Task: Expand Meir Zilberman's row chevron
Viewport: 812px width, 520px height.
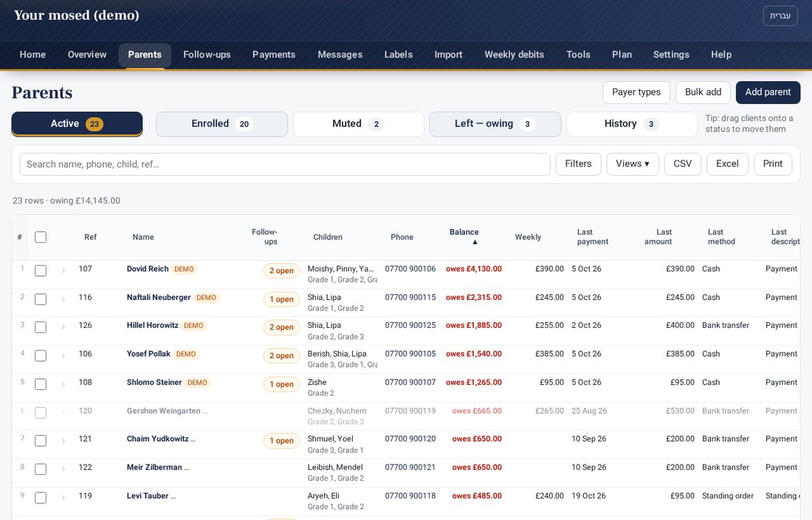Action: tap(63, 469)
